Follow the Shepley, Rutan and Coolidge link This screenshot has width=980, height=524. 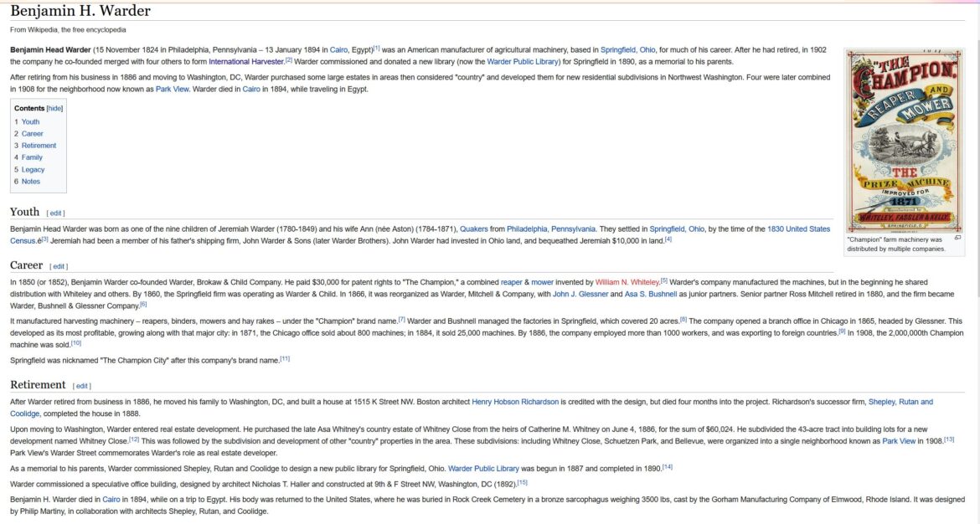click(x=900, y=403)
